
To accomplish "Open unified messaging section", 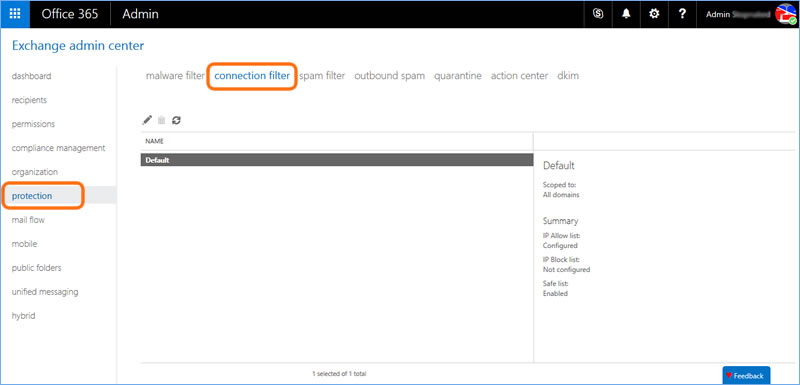I will point(45,292).
